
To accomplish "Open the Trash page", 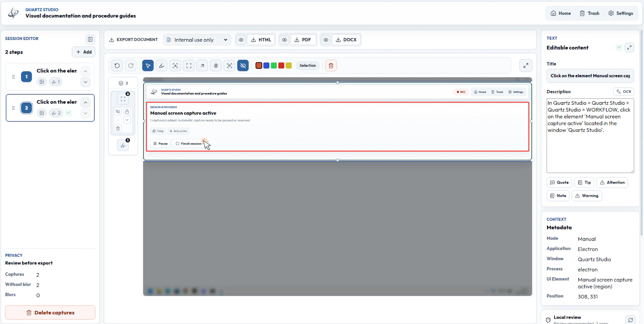I will tap(590, 13).
